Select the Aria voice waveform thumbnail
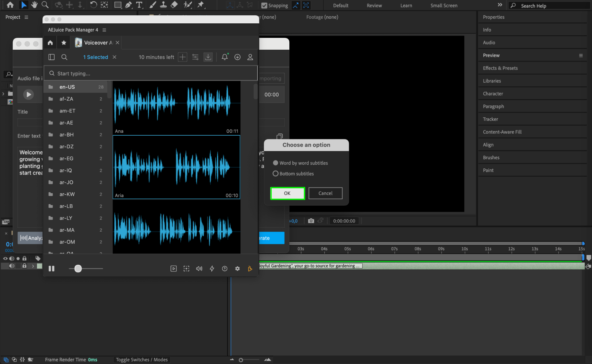The width and height of the screenshot is (592, 364). click(x=176, y=167)
